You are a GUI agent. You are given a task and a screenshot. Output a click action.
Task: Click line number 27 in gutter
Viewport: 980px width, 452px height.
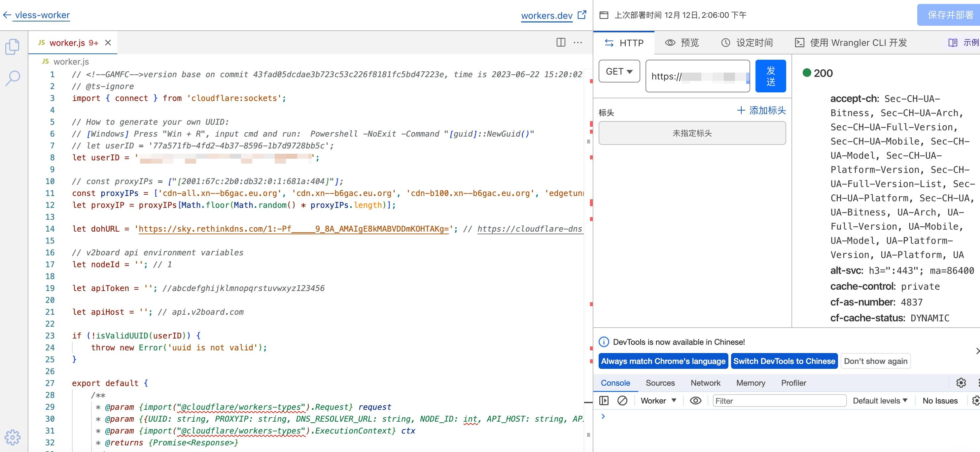[50, 383]
